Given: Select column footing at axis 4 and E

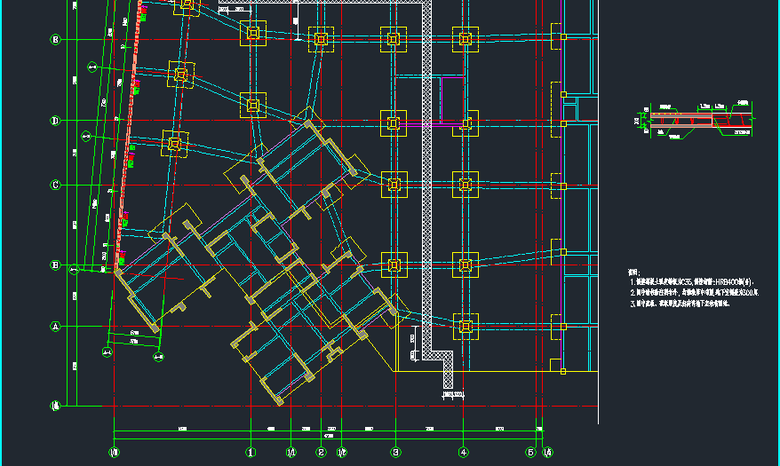Looking at the screenshot, I should [x=464, y=40].
